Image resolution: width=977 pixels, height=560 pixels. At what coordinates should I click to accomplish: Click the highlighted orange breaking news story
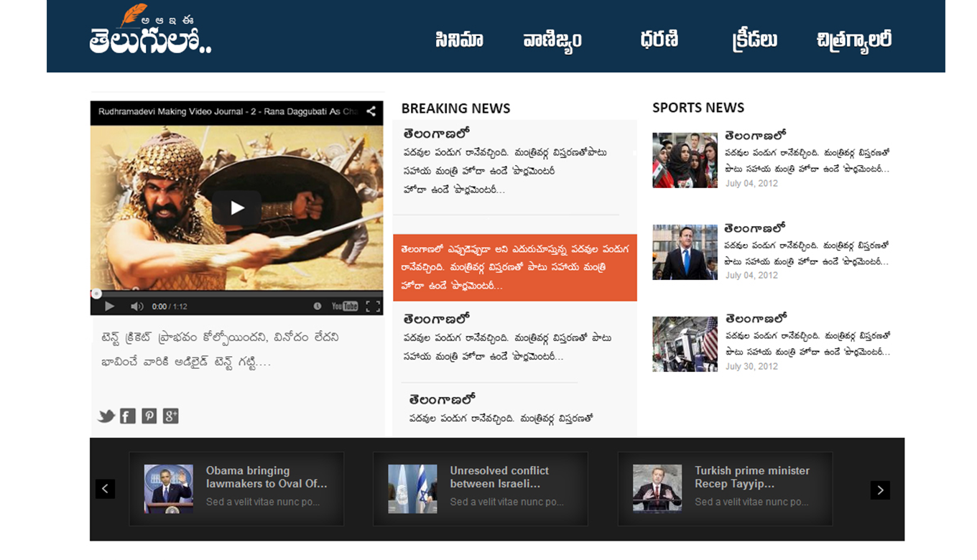(514, 267)
